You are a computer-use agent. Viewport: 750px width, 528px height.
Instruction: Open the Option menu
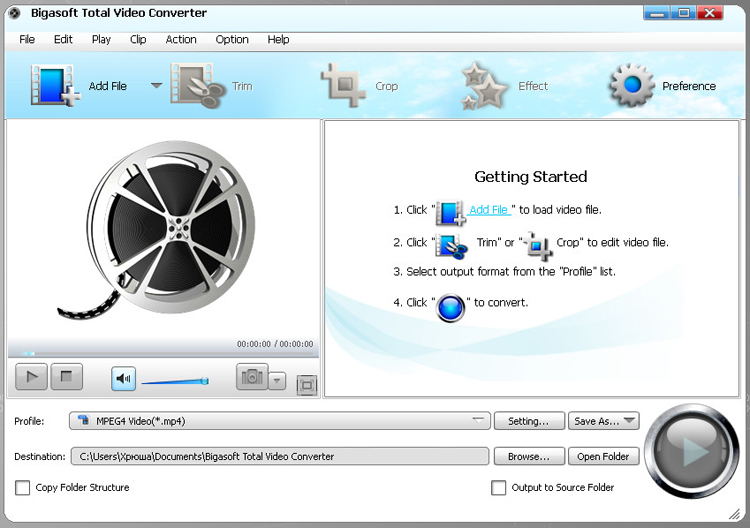click(x=232, y=39)
